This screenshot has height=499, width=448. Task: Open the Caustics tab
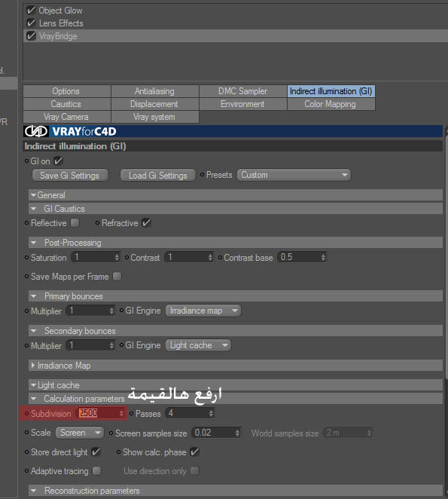tap(67, 104)
